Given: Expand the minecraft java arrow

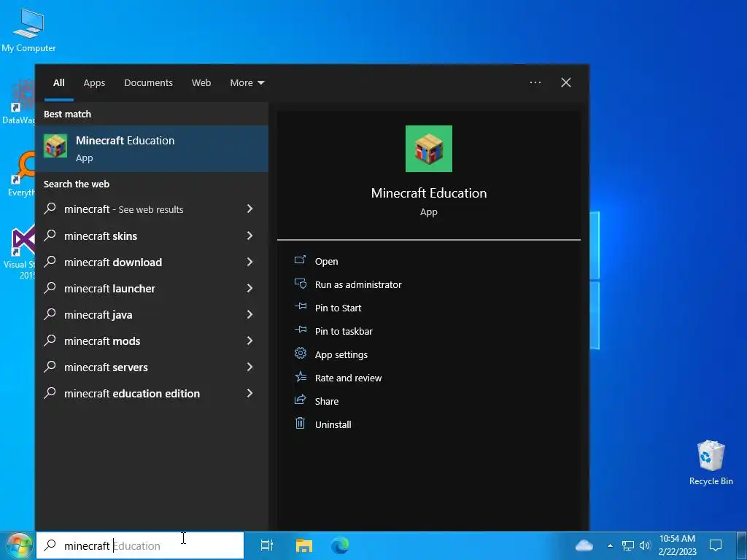Looking at the screenshot, I should coord(249,314).
